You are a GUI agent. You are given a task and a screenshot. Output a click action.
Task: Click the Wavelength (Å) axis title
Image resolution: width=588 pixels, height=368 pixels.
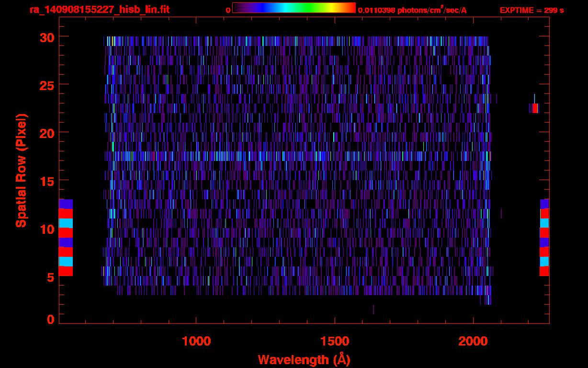(304, 359)
